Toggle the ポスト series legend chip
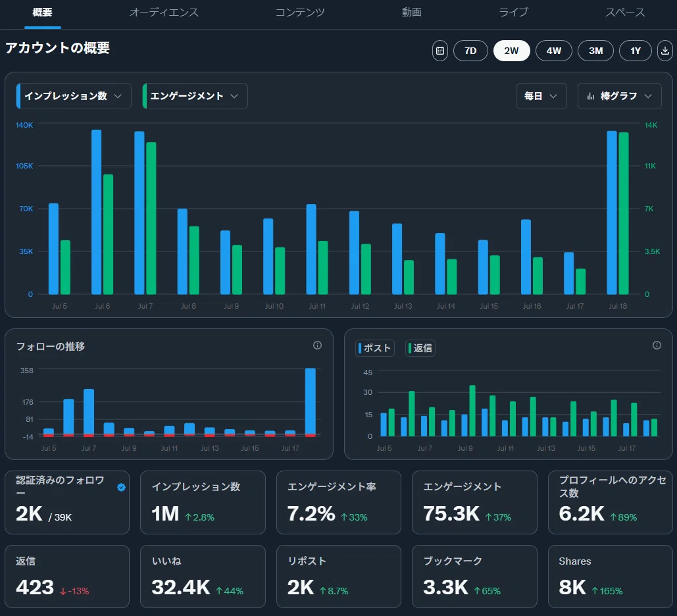677x616 pixels. 375,348
